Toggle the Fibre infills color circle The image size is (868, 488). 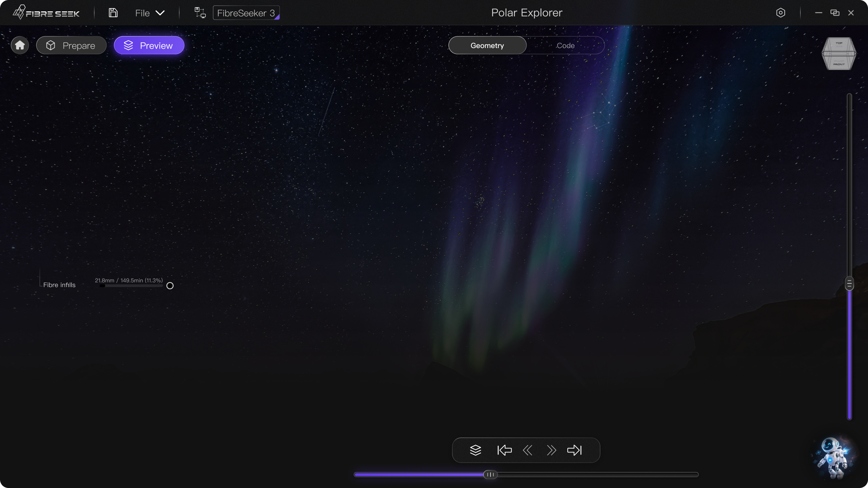click(x=170, y=286)
